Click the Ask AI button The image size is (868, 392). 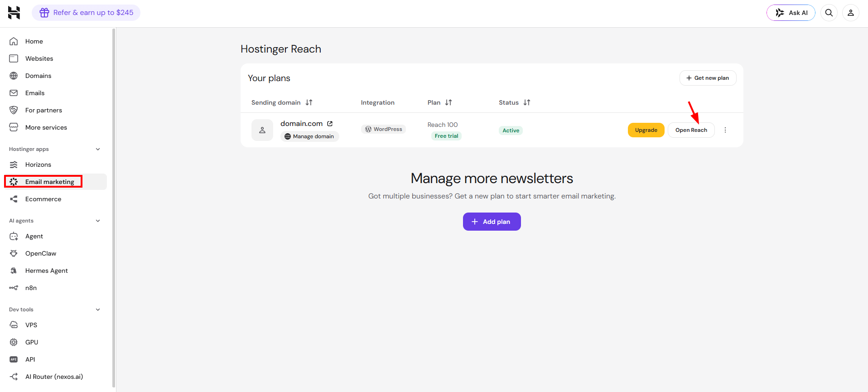pos(791,13)
